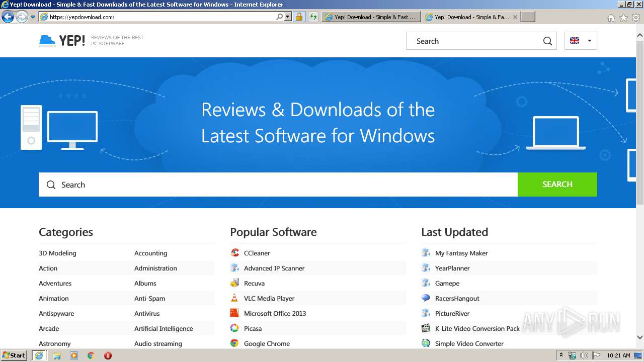Select the Animation category

pyautogui.click(x=53, y=299)
